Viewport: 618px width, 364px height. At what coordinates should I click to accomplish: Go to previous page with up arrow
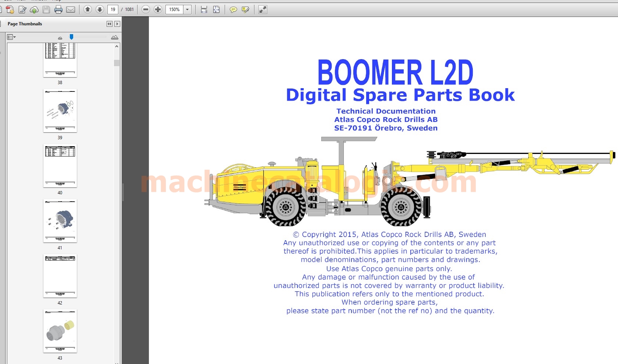click(x=87, y=10)
